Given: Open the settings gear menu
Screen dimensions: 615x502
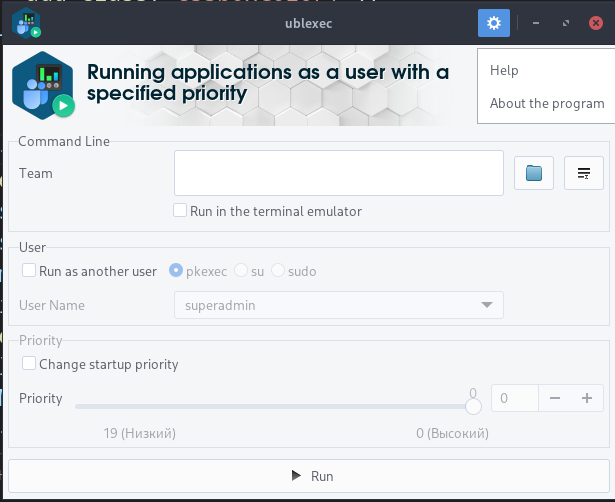Looking at the screenshot, I should click(x=494, y=23).
